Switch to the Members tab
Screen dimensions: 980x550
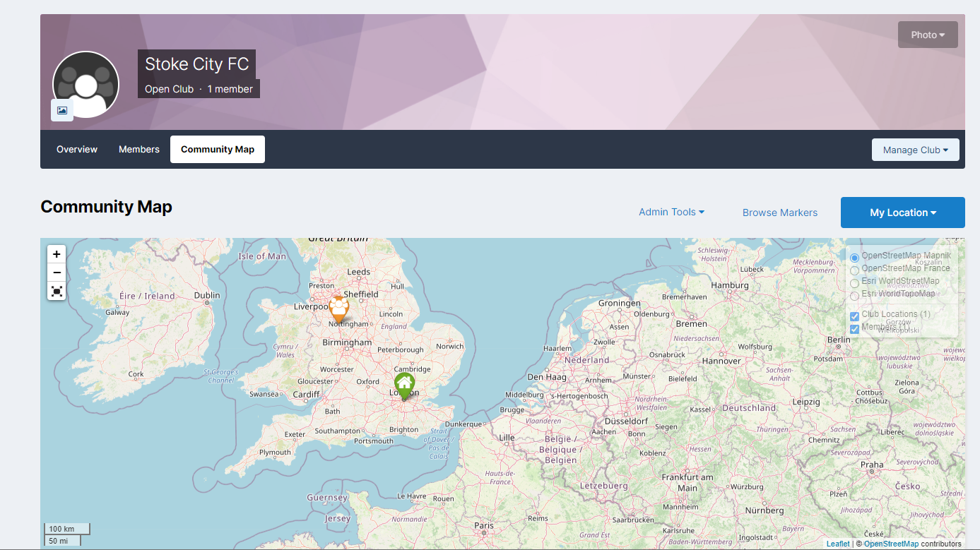[139, 149]
